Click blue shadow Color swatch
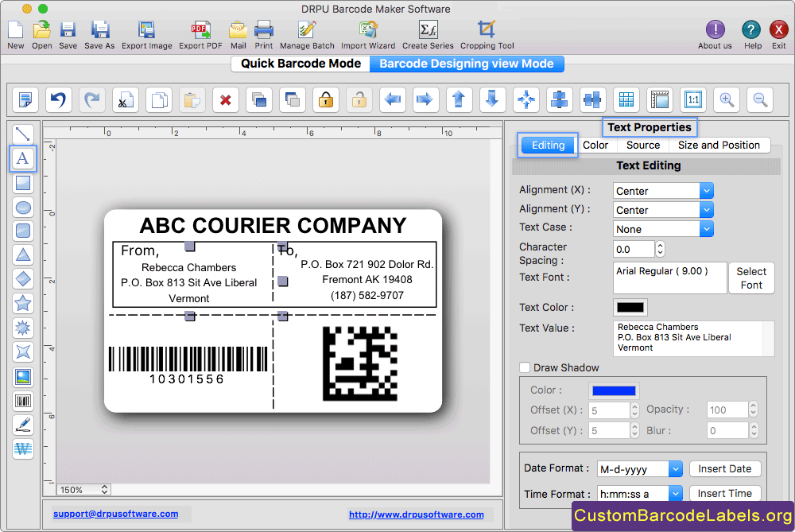The image size is (795, 532). click(614, 390)
